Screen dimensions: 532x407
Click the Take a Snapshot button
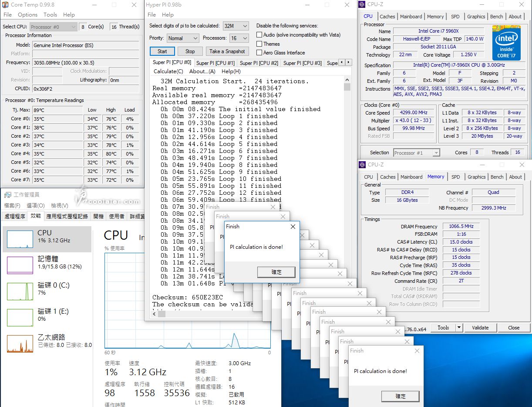click(x=227, y=51)
